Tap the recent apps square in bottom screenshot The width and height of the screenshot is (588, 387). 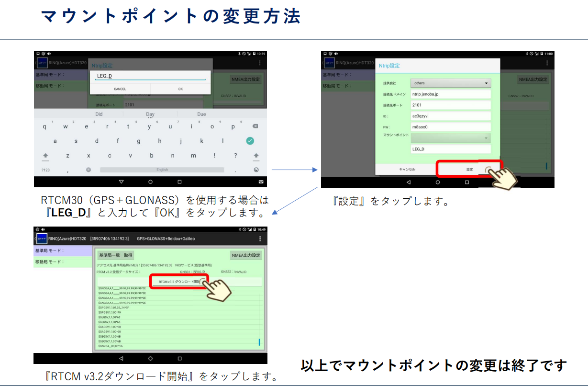pyautogui.click(x=179, y=358)
